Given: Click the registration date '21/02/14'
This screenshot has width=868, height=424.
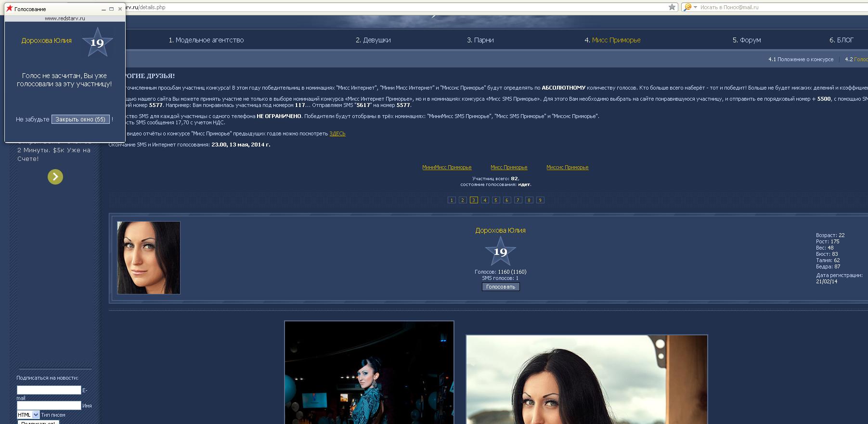Looking at the screenshot, I should pos(827,281).
